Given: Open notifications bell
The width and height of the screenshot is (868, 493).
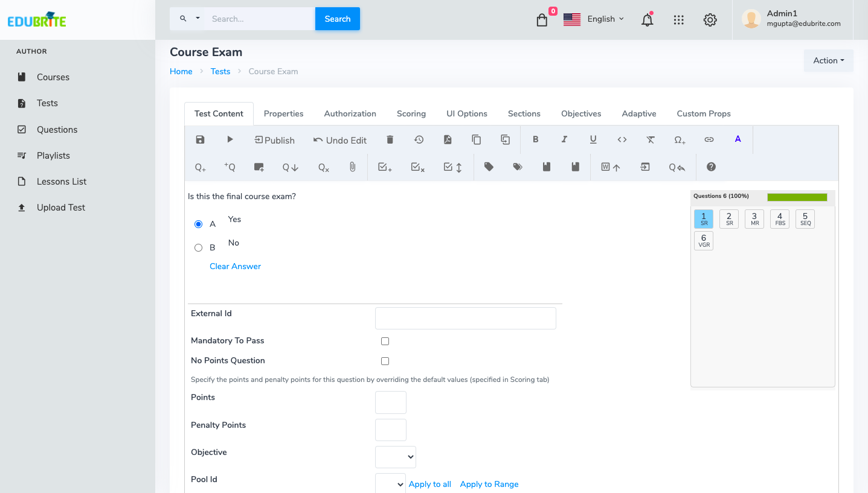Looking at the screenshot, I should tap(647, 20).
